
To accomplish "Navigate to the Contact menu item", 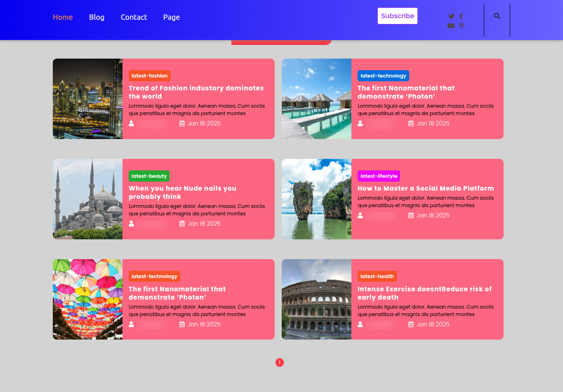I will point(134,17).
